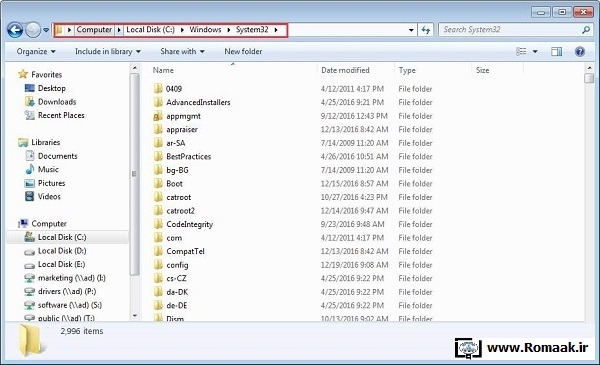Select the catroot folder

coord(178,197)
